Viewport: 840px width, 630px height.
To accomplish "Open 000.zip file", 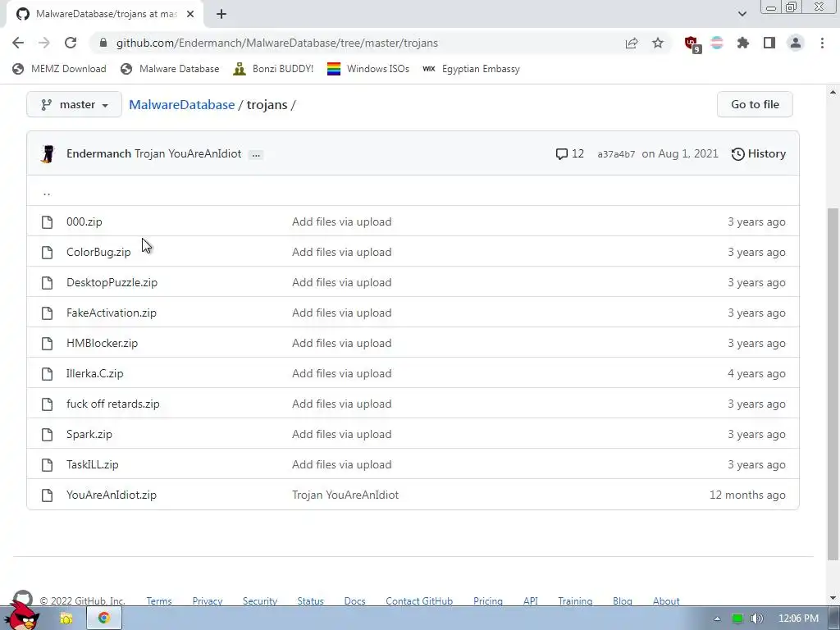I will coord(84,221).
